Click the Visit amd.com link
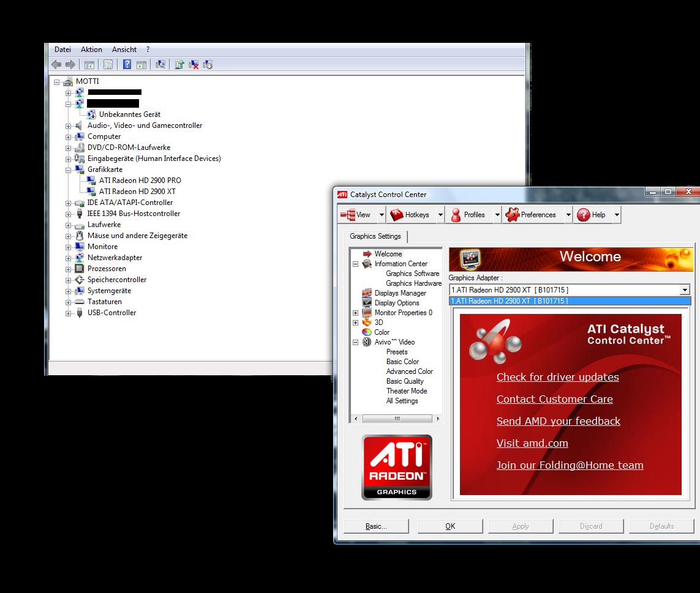This screenshot has width=700, height=593. pos(532,443)
